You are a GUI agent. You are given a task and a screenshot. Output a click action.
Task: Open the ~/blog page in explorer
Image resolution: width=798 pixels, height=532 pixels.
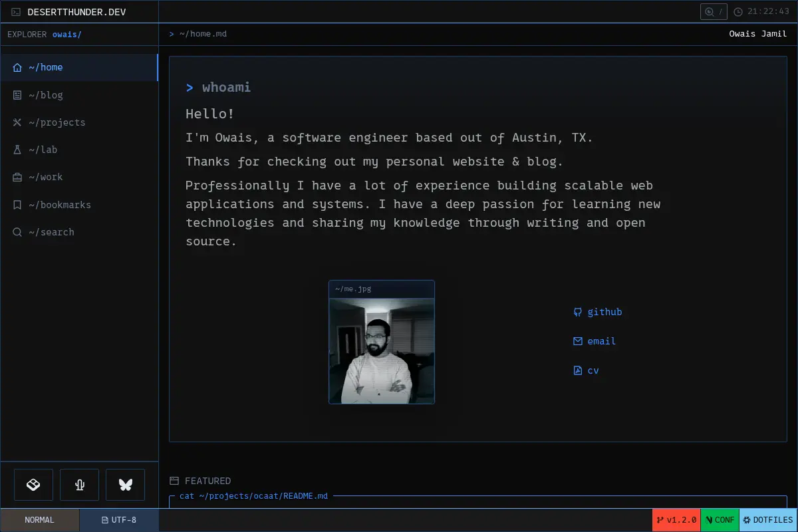click(79, 95)
